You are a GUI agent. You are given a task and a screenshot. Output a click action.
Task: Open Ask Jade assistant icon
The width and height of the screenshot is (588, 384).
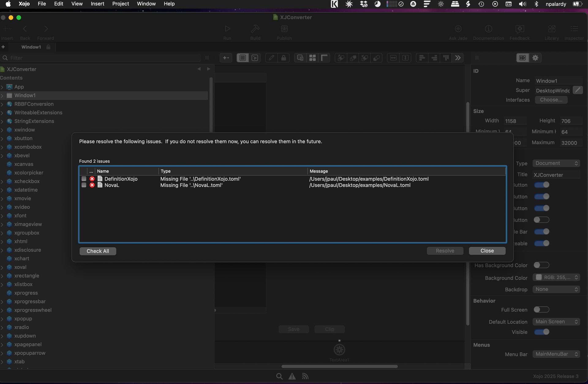[458, 29]
